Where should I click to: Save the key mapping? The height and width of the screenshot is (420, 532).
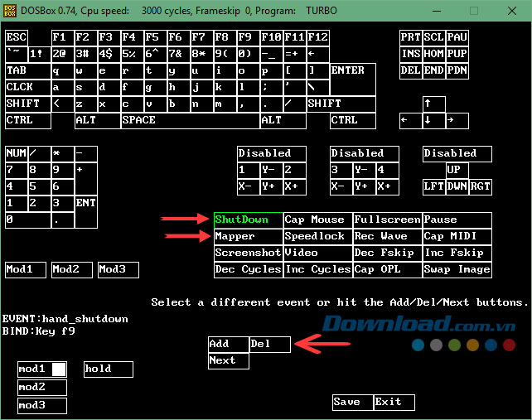click(353, 403)
